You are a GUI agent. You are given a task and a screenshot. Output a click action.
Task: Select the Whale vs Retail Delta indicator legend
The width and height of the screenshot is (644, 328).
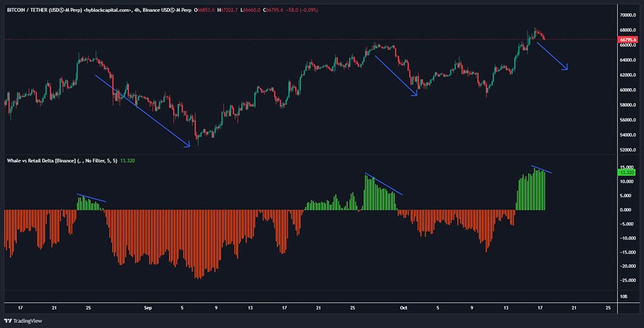(x=41, y=160)
